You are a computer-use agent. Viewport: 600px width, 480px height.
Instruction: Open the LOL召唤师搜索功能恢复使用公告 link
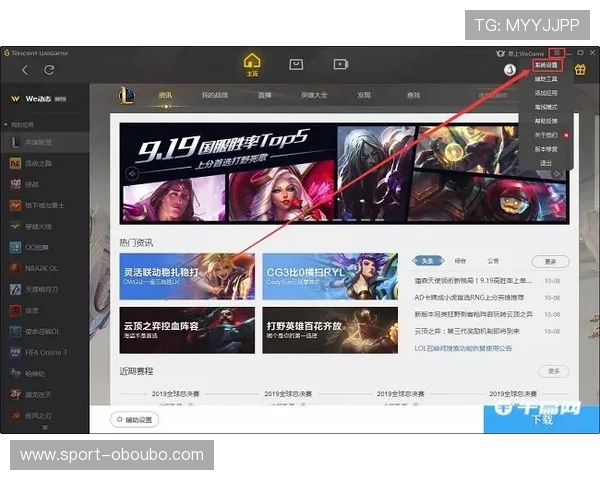pyautogui.click(x=463, y=348)
